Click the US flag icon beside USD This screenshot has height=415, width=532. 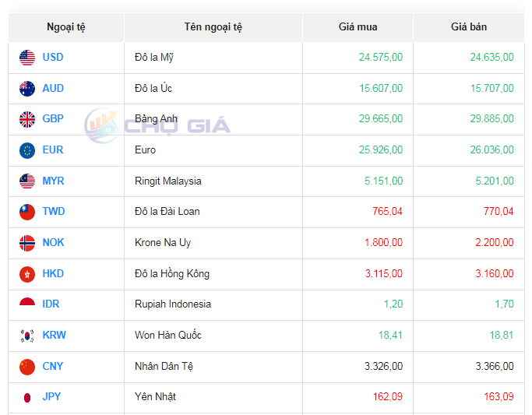click(x=27, y=58)
